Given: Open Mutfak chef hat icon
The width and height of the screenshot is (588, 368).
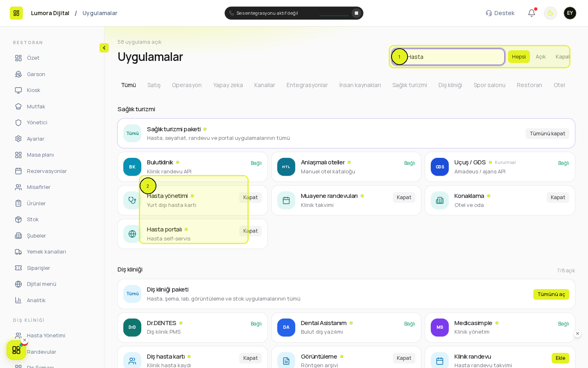Looking at the screenshot, I should (18, 106).
